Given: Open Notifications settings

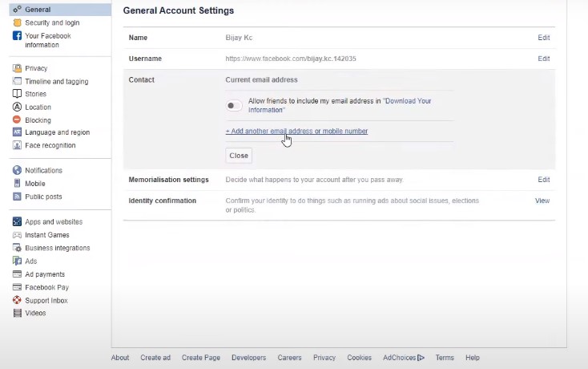Looking at the screenshot, I should coord(43,170).
